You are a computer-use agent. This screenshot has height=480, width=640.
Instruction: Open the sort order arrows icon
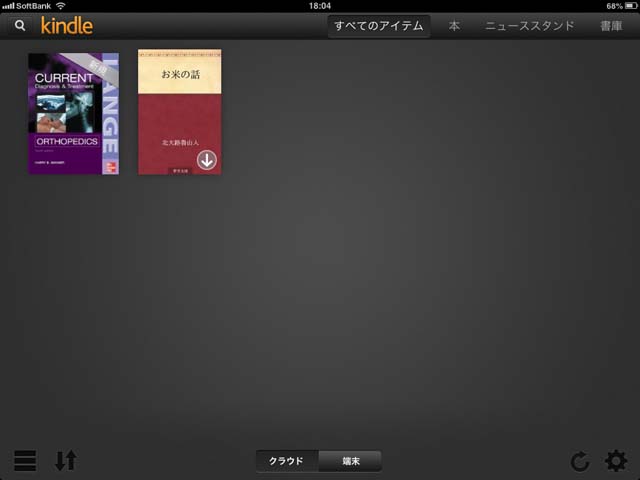(66, 460)
